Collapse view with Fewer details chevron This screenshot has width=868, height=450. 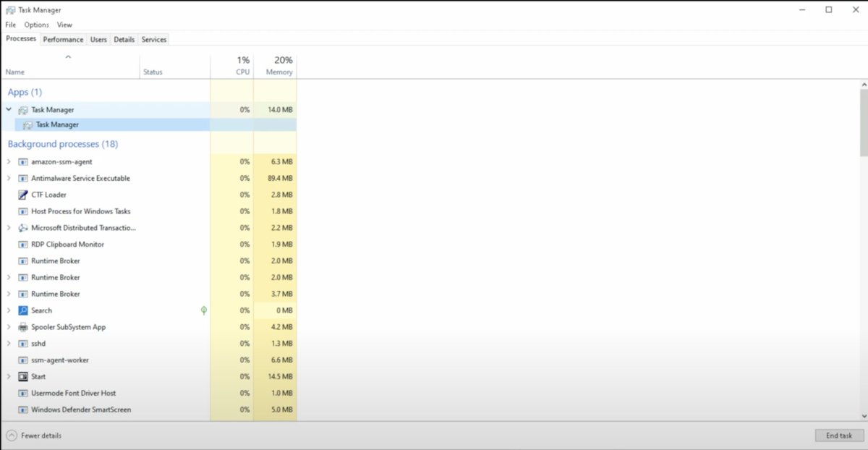tap(12, 436)
